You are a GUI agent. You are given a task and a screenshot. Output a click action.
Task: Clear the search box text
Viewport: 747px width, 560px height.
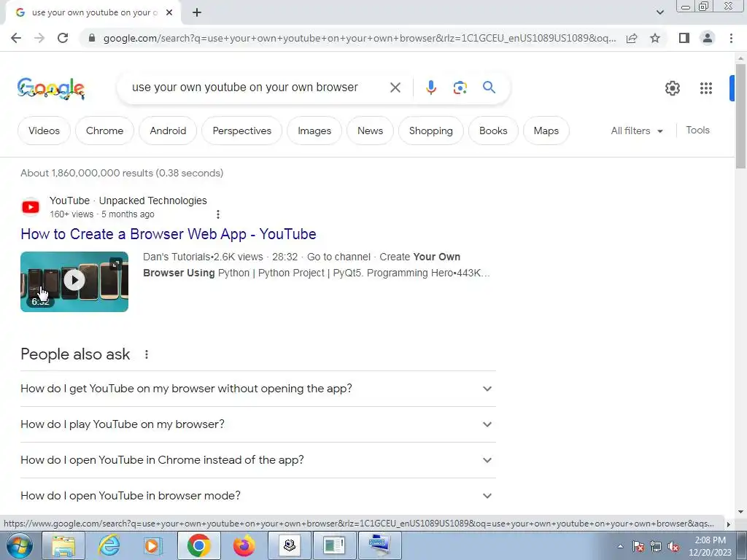(x=395, y=87)
